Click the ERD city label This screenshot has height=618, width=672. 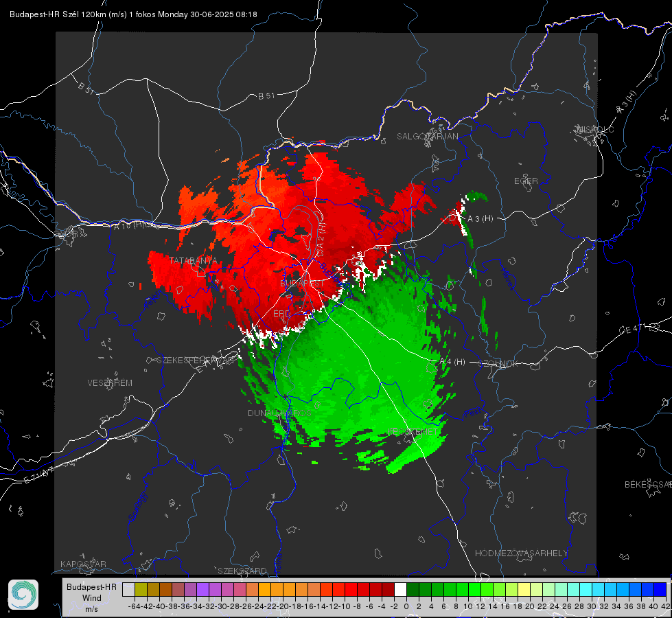click(x=281, y=314)
